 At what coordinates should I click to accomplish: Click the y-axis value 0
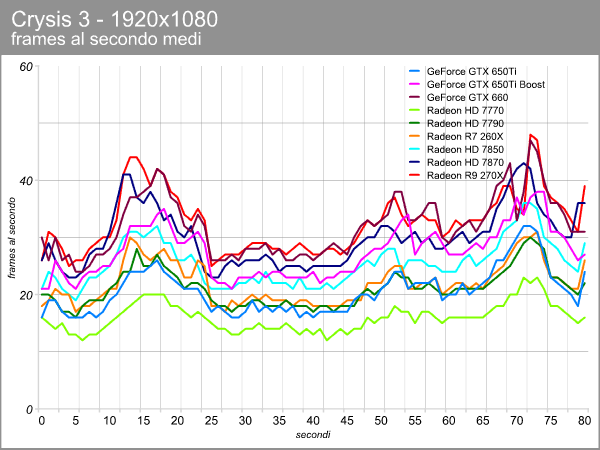pos(30,409)
